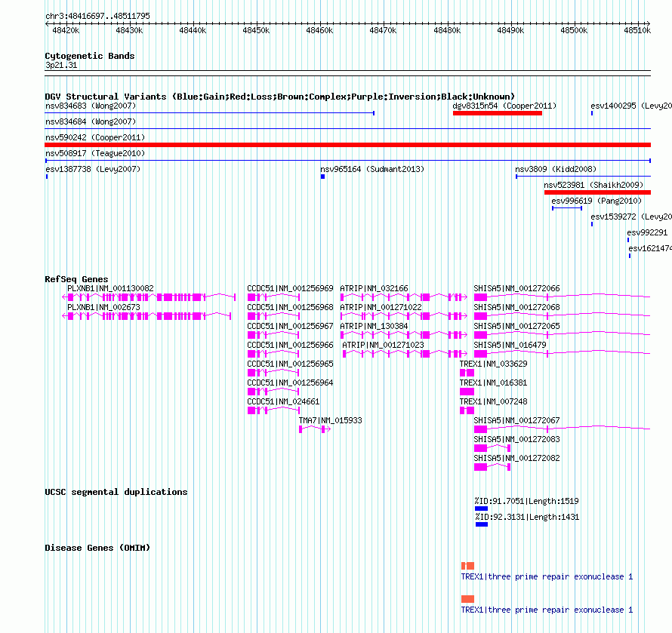Open TMA7|NM_015933 gene label

tap(331, 420)
